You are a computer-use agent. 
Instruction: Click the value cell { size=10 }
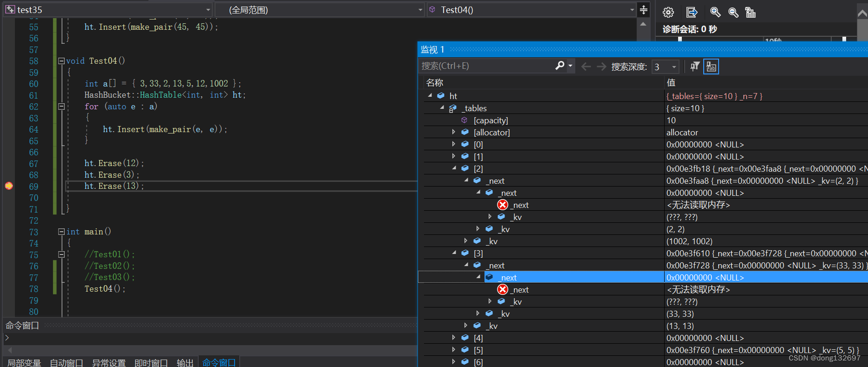click(685, 108)
